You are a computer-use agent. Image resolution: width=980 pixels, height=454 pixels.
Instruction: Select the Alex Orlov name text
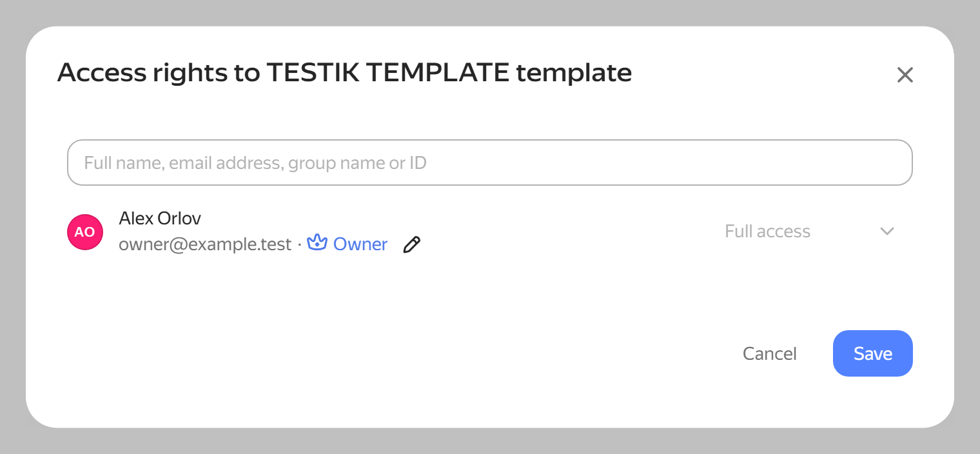(x=160, y=218)
